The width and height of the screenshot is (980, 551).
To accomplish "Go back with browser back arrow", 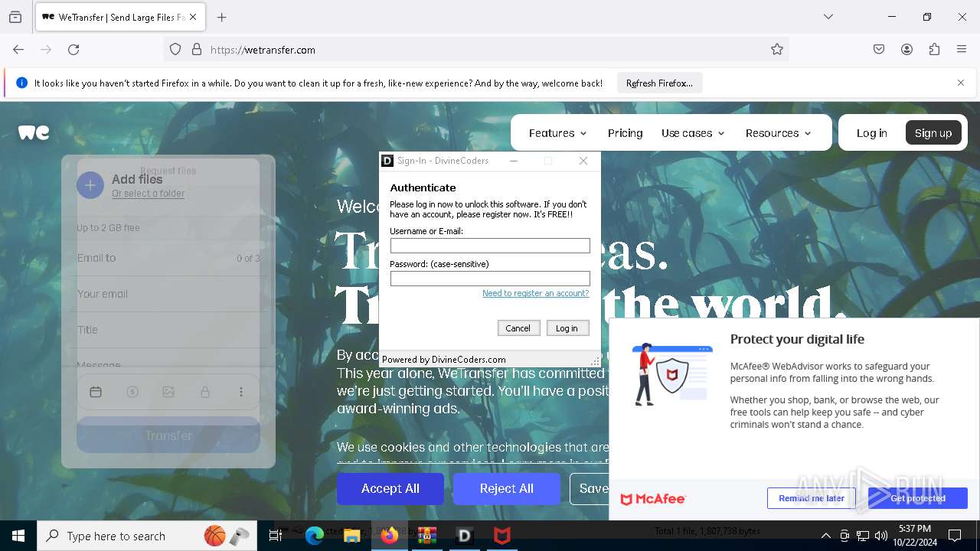I will point(18,50).
